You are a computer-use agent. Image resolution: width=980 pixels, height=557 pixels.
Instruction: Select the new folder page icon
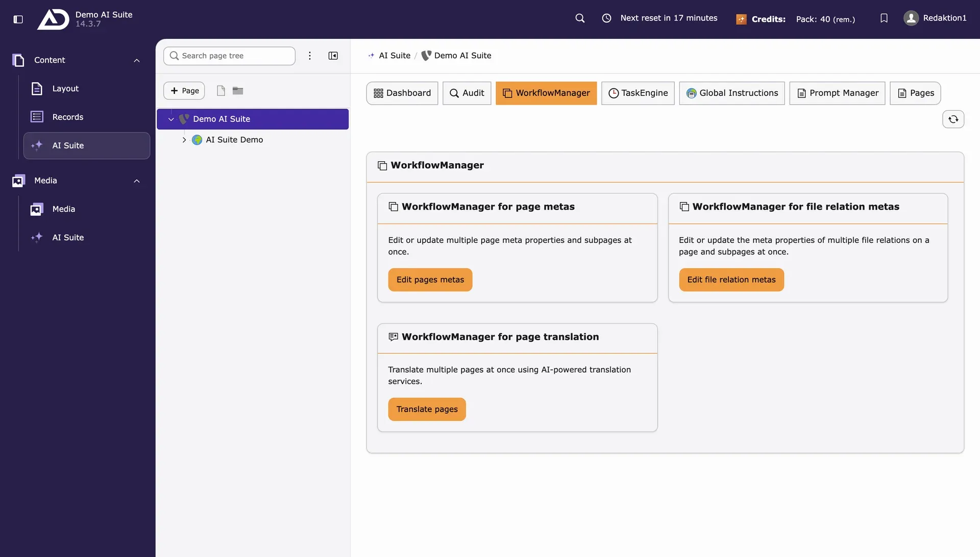pos(238,91)
